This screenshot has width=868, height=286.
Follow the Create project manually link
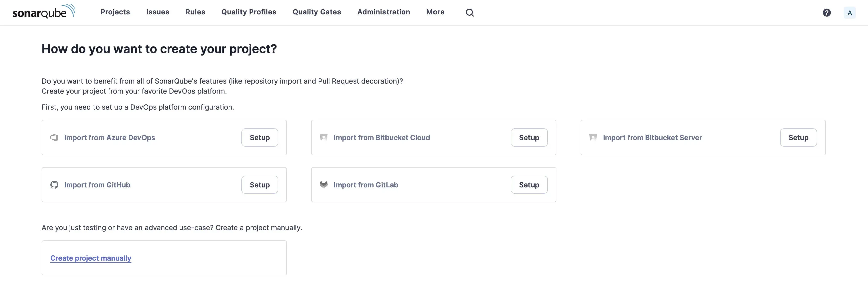point(91,258)
